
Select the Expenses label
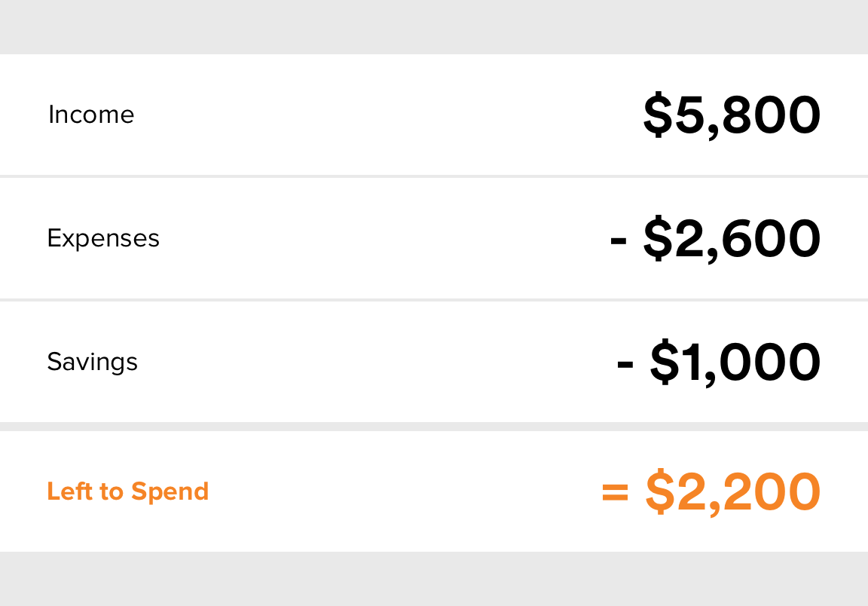click(x=103, y=239)
